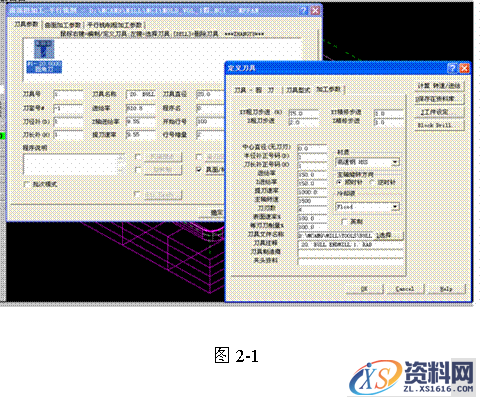Click the 刀具号 field in the back window

pos(68,94)
